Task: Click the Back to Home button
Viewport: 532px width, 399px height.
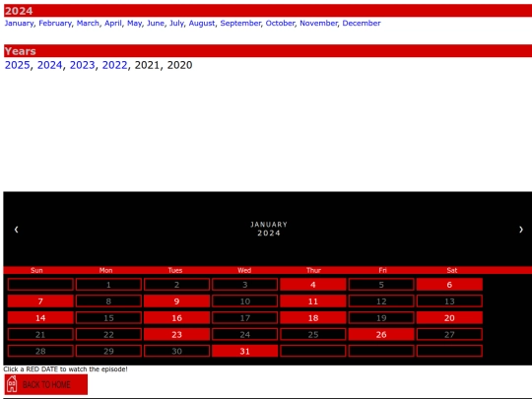Action: tap(45, 384)
